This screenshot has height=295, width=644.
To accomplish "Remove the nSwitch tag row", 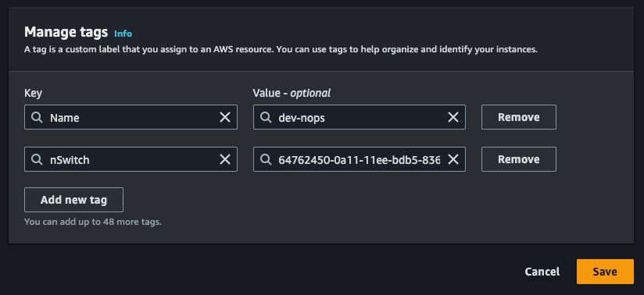I will 519,159.
